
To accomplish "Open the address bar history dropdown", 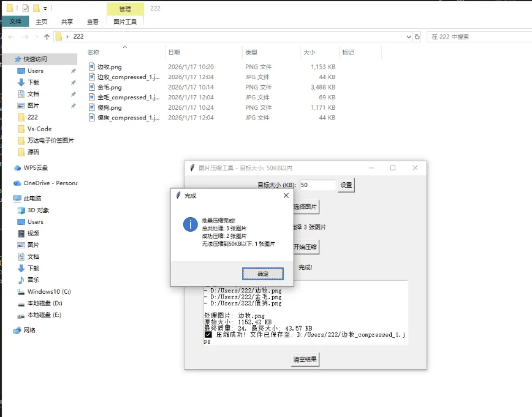I will 409,37.
